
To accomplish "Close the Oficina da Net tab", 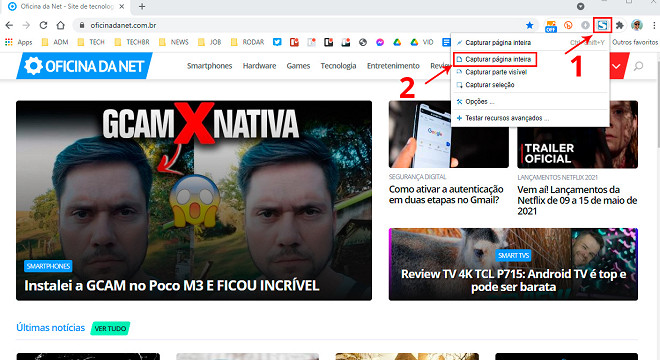I will [x=122, y=6].
